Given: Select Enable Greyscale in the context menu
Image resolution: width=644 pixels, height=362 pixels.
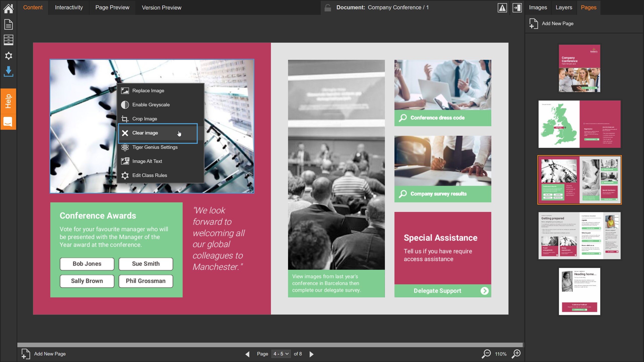Looking at the screenshot, I should click(151, 105).
